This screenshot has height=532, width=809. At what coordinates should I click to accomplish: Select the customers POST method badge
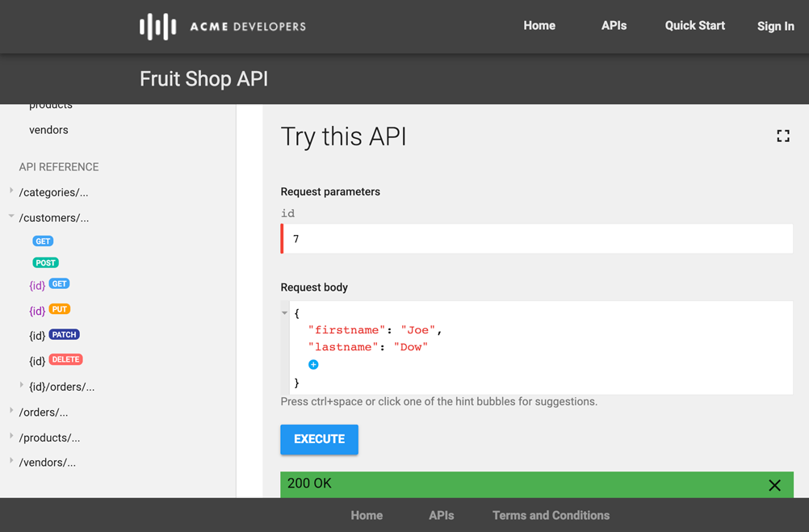click(x=45, y=262)
